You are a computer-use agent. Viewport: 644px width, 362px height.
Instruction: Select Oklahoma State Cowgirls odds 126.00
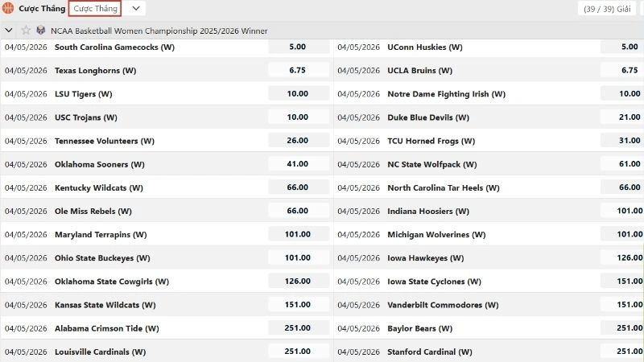[299, 281]
